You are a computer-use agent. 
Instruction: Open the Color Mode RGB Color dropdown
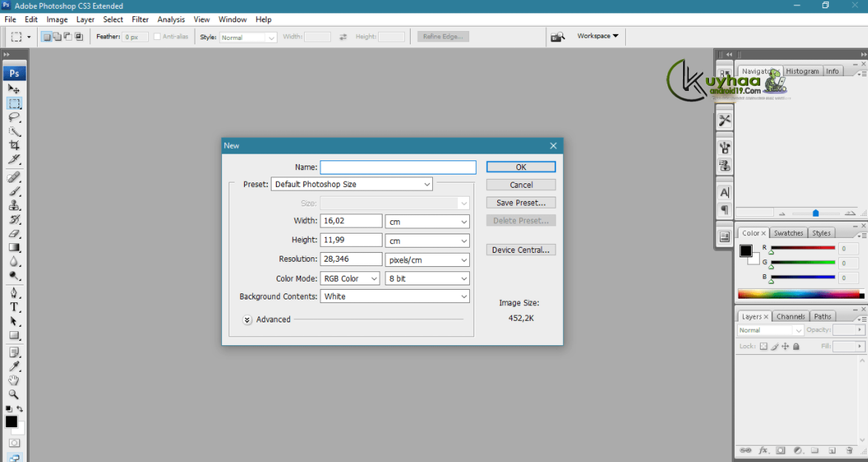pyautogui.click(x=350, y=278)
